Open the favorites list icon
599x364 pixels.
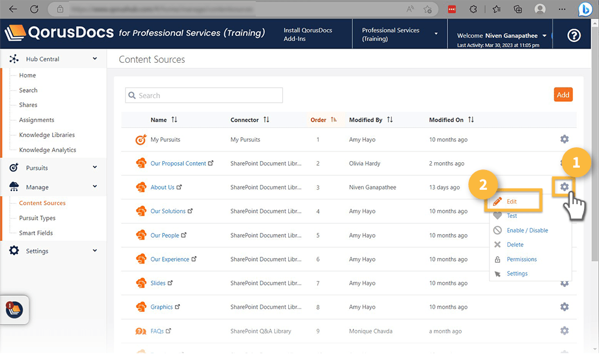click(x=497, y=9)
